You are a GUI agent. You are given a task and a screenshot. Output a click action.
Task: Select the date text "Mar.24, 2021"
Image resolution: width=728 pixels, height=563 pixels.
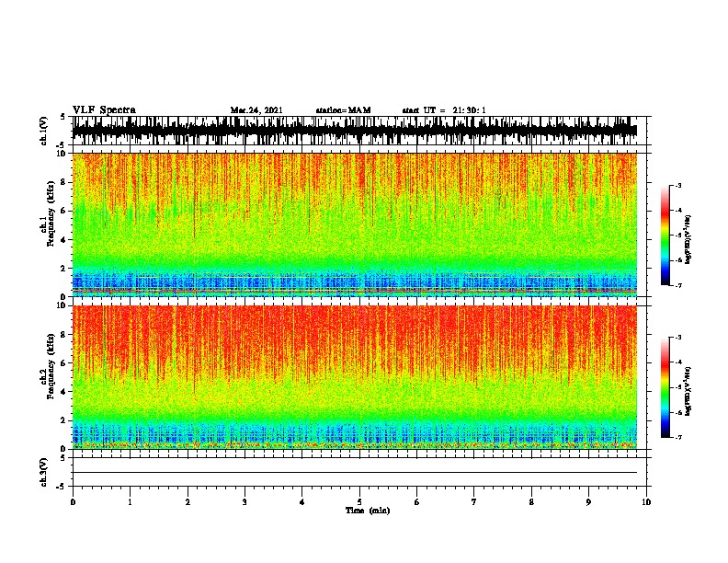256,110
